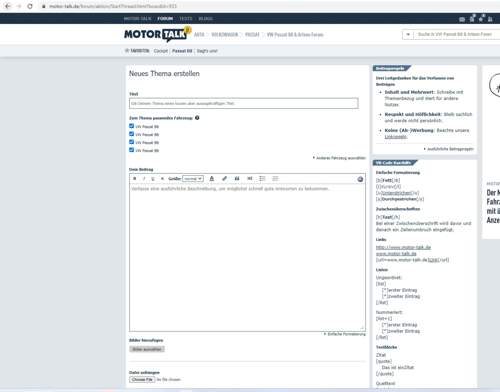Open the smiley picker in the editor

[360, 179]
